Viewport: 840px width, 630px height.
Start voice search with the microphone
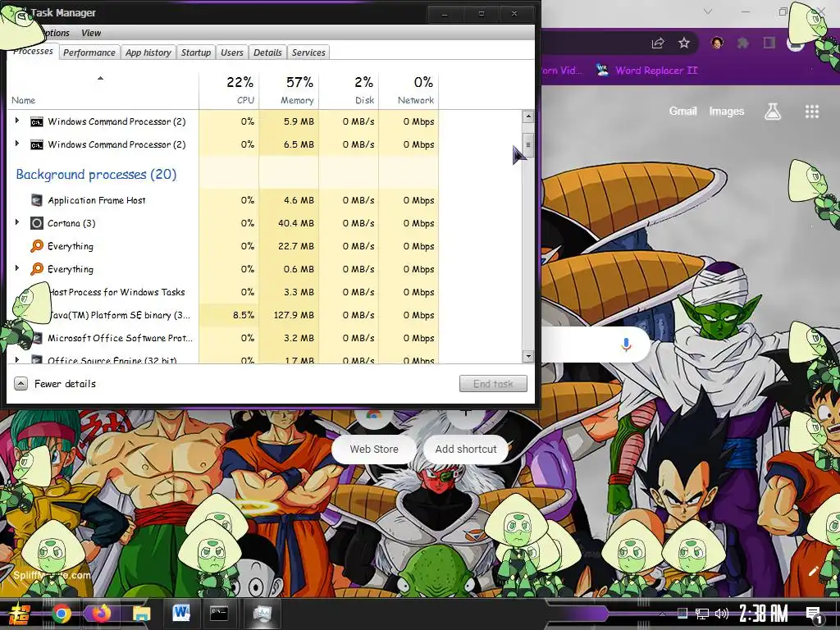pyautogui.click(x=626, y=345)
